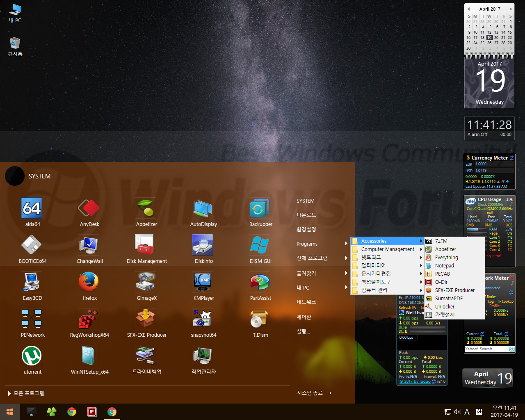Open 멀티미디어 folder submenu
Viewport: 525px width, 420px height.
point(387,266)
